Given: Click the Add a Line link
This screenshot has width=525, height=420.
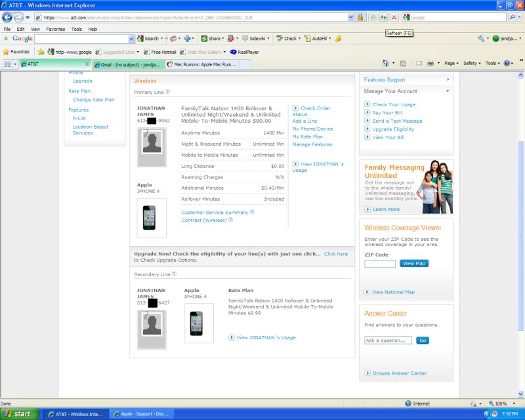Looking at the screenshot, I should [304, 121].
